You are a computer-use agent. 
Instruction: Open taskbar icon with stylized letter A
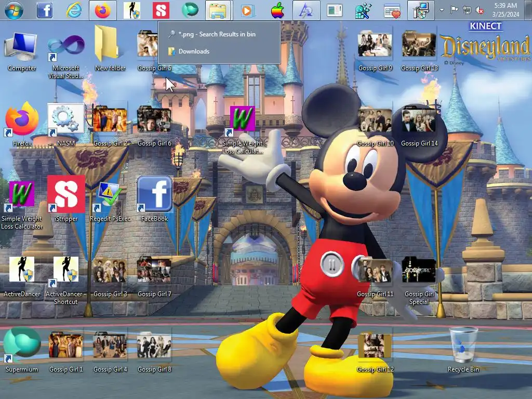[x=307, y=10]
